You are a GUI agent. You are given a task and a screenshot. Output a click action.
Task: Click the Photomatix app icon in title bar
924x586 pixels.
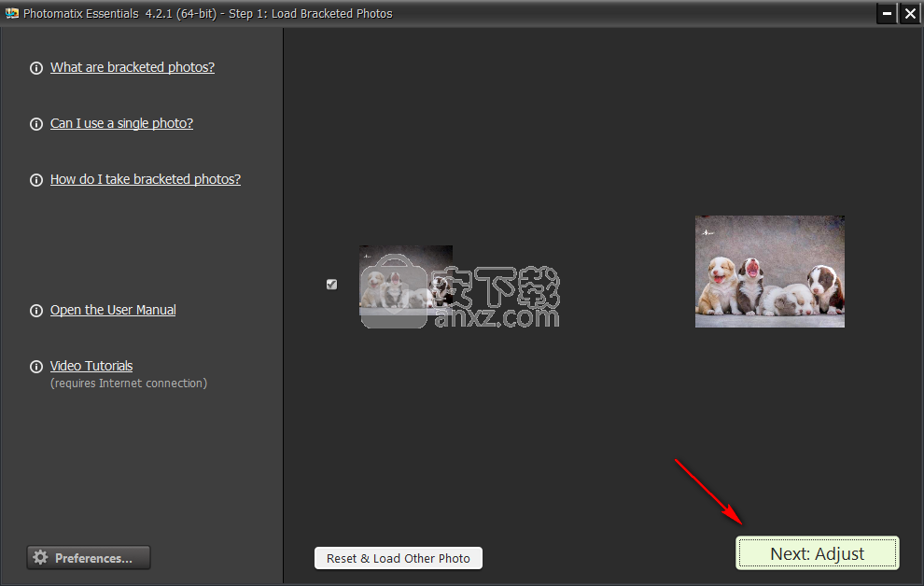(x=12, y=13)
